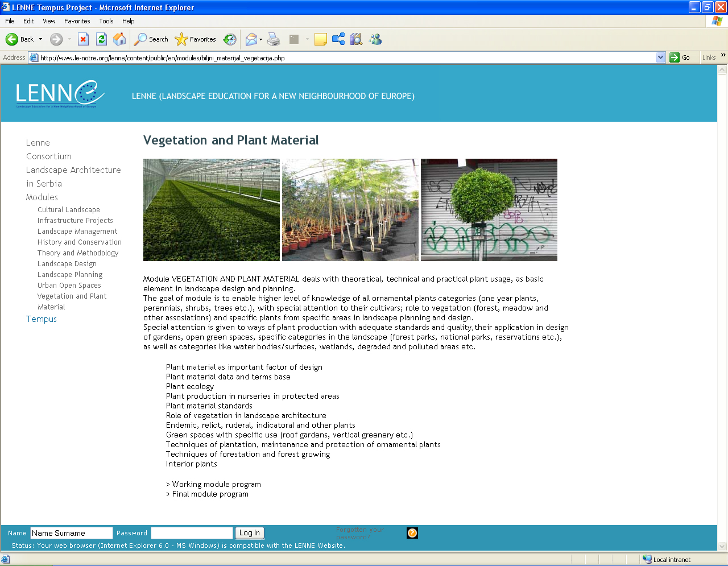The height and width of the screenshot is (566, 728).
Task: Click the Go button
Action: click(680, 57)
